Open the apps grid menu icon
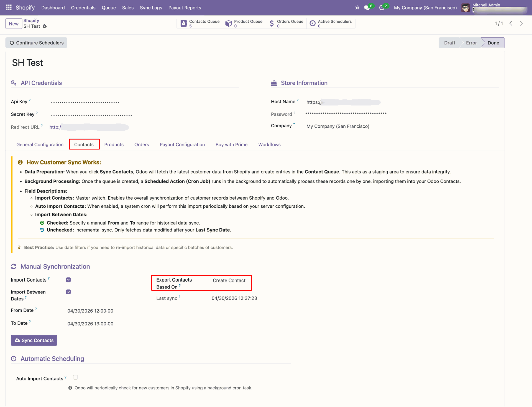This screenshot has height=407, width=532. 9,7
